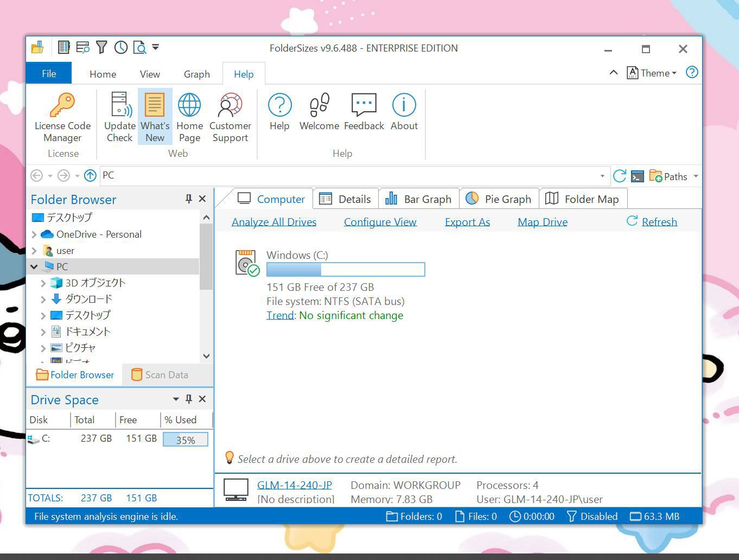Open the Theme dropdown
739x560 pixels.
[x=652, y=73]
